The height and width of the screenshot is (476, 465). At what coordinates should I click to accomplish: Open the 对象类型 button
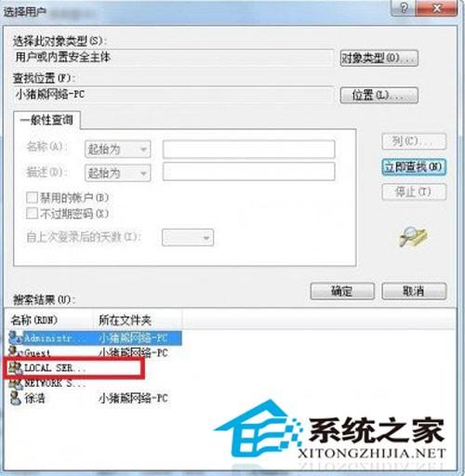click(x=379, y=58)
